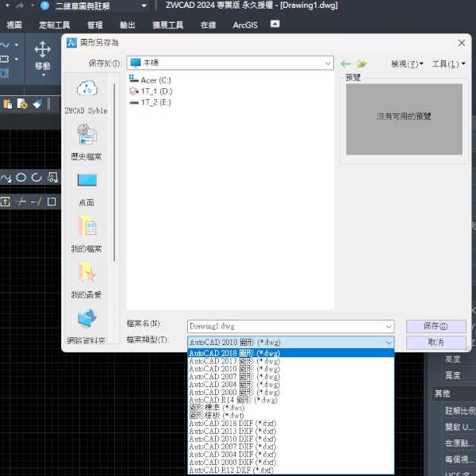
Task: Select the Move (移動) tool in ribbon
Action: [x=43, y=55]
